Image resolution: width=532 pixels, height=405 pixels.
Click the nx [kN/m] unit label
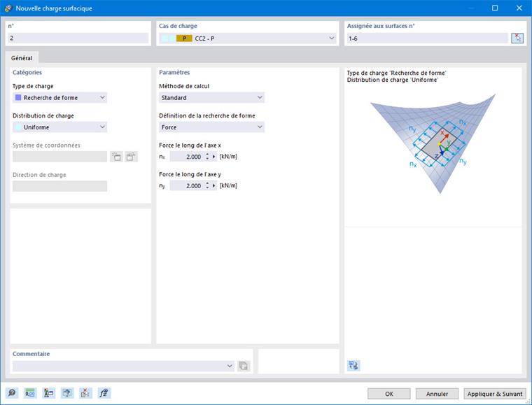pyautogui.click(x=228, y=157)
